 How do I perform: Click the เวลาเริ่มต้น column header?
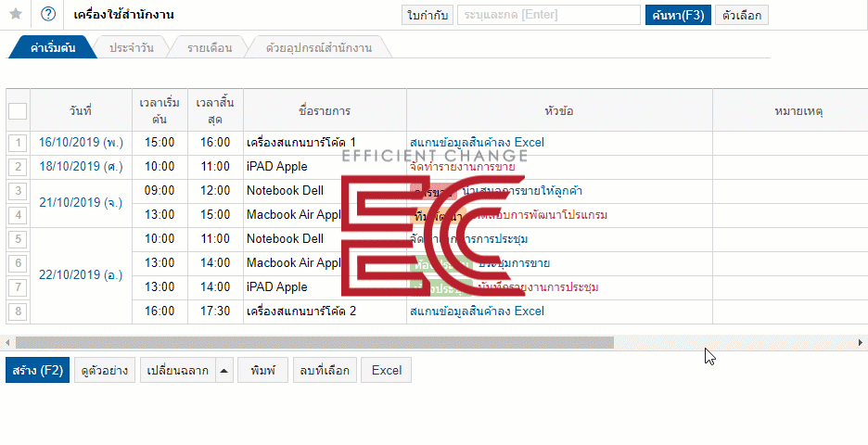[160, 110]
